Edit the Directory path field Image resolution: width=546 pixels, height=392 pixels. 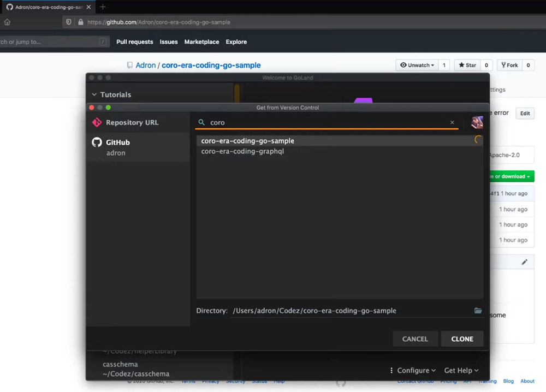(x=352, y=311)
